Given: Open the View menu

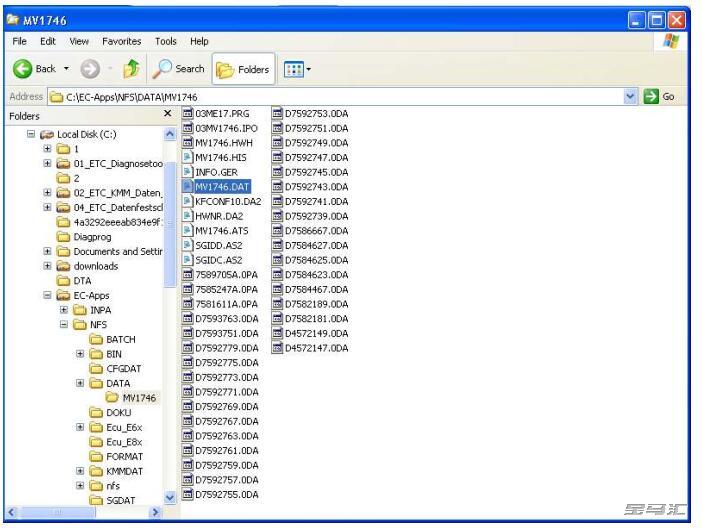Looking at the screenshot, I should [x=79, y=41].
